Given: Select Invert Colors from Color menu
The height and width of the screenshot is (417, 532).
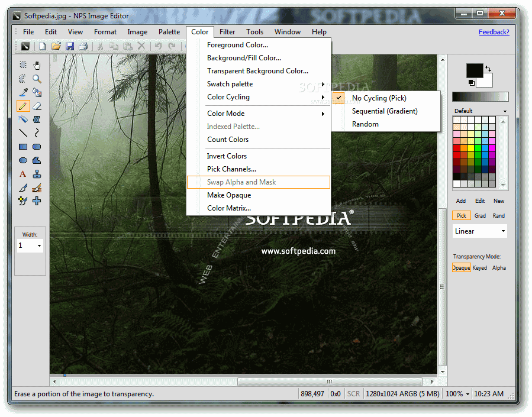Looking at the screenshot, I should click(x=259, y=156).
